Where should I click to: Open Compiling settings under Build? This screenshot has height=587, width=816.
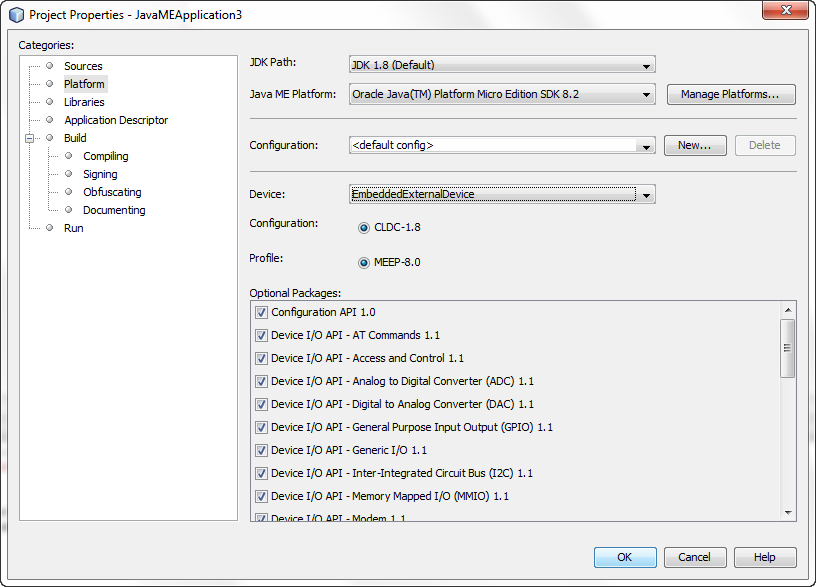(106, 156)
